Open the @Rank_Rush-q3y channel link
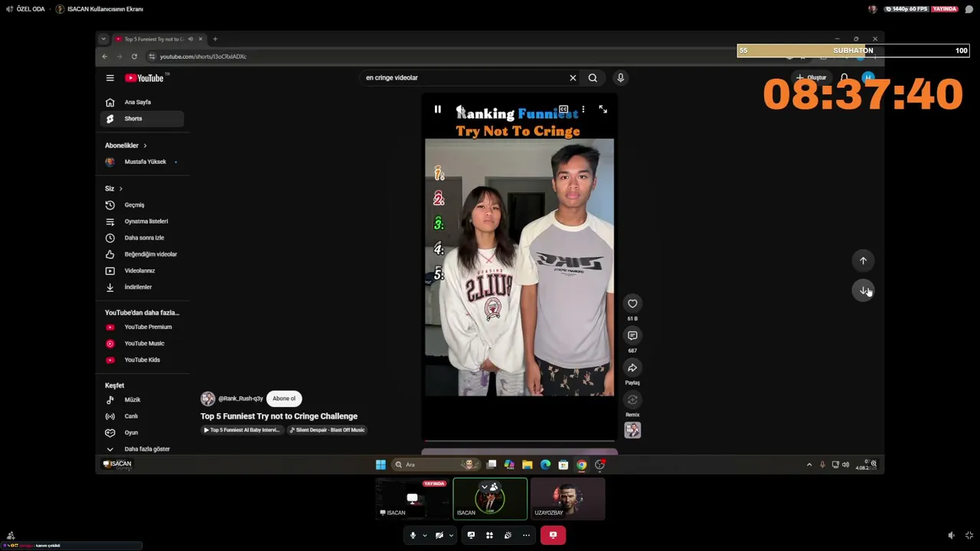 (240, 399)
